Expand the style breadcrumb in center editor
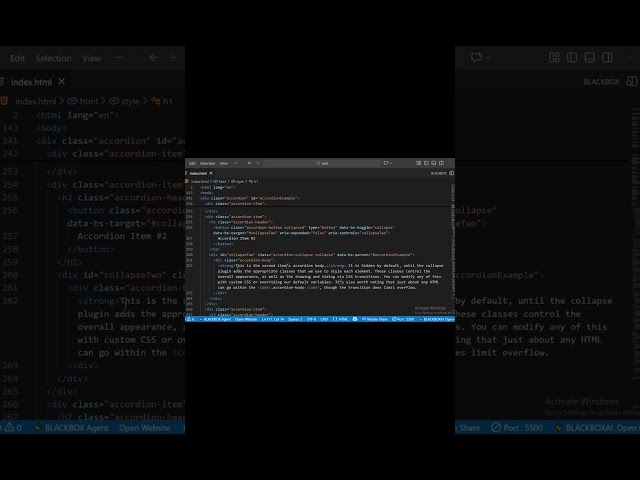Screen dimensions: 640x480 [238, 182]
